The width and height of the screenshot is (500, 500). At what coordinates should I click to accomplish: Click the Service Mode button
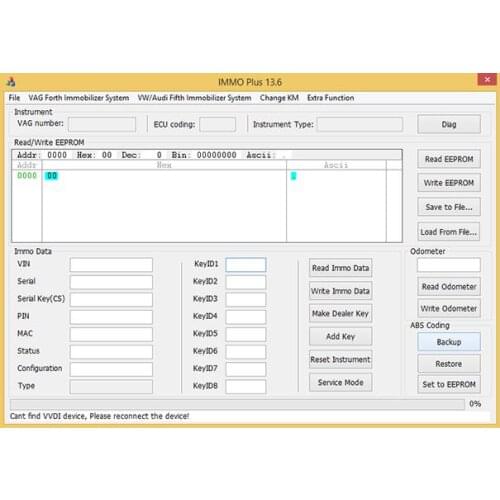340,382
